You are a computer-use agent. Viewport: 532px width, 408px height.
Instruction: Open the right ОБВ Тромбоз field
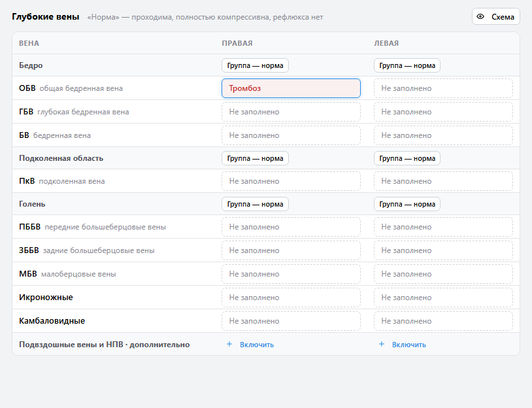[291, 88]
